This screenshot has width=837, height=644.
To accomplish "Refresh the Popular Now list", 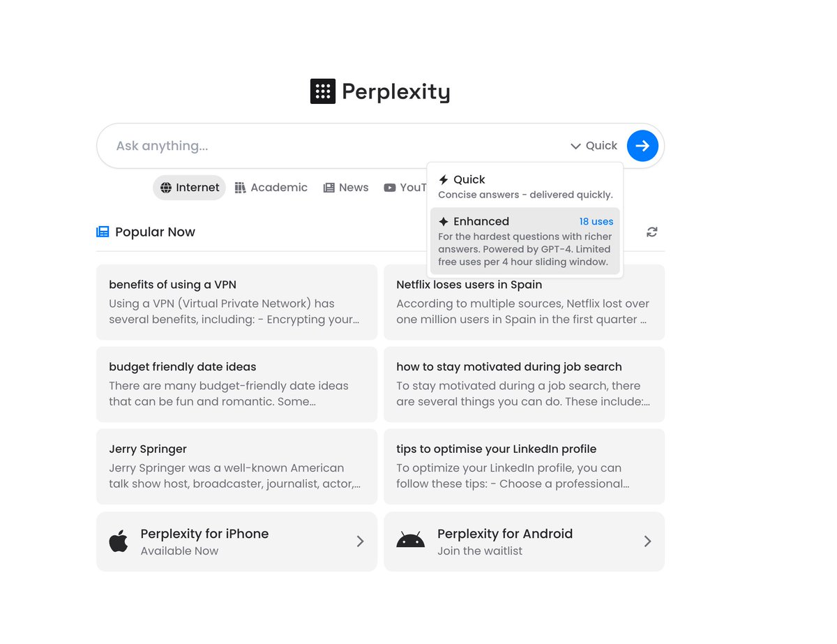I will click(652, 232).
